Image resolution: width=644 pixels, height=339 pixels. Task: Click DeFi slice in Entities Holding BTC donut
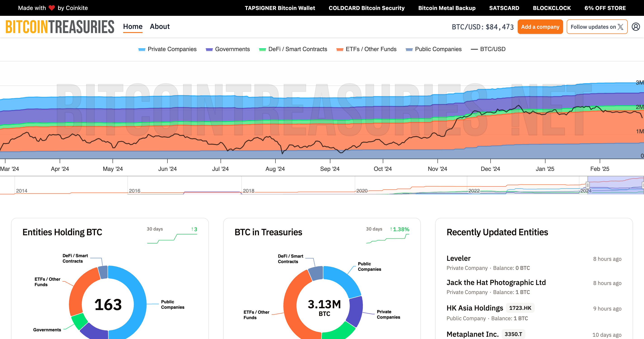[103, 272]
